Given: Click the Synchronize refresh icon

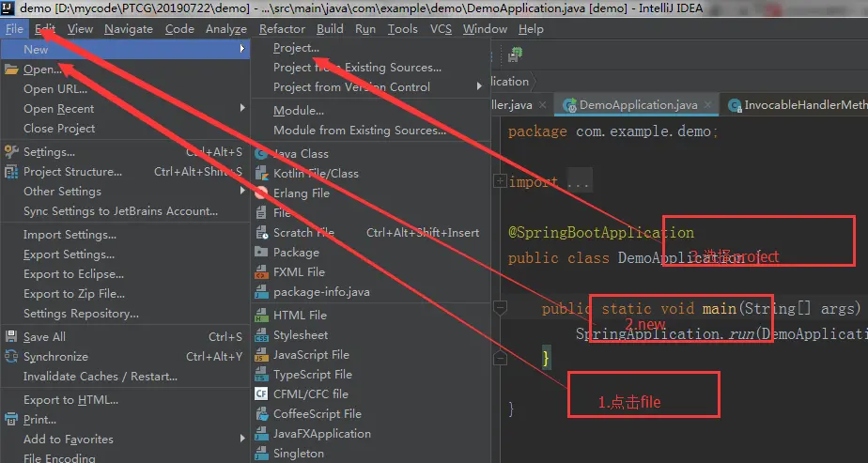Looking at the screenshot, I should (x=11, y=357).
